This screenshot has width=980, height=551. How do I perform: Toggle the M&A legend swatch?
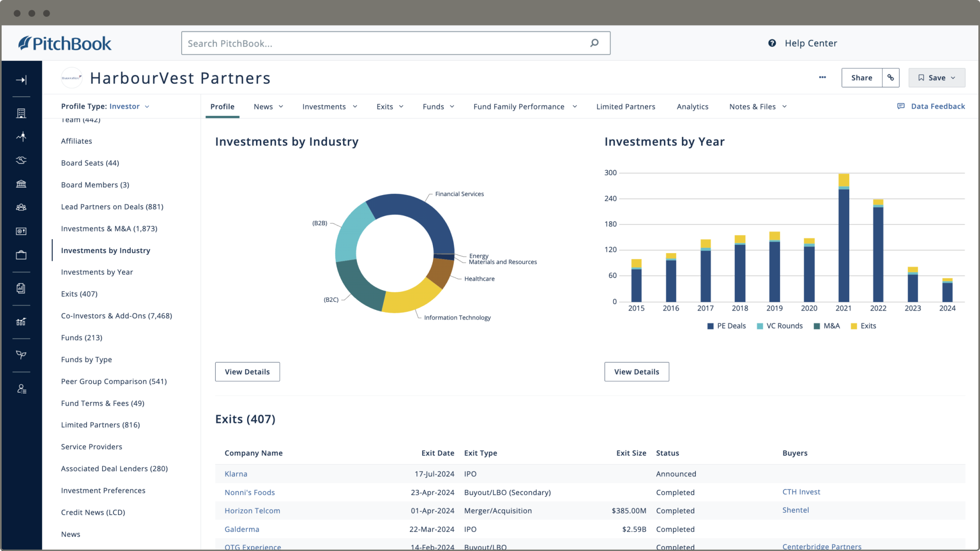pyautogui.click(x=816, y=326)
